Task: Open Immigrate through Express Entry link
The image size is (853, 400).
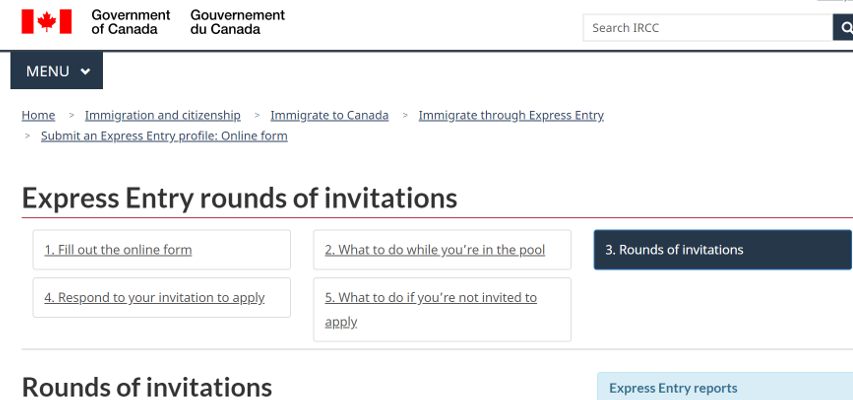Action: coord(511,115)
